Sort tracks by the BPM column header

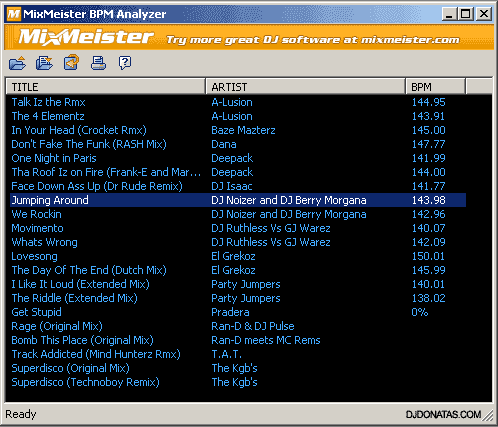tap(435, 87)
